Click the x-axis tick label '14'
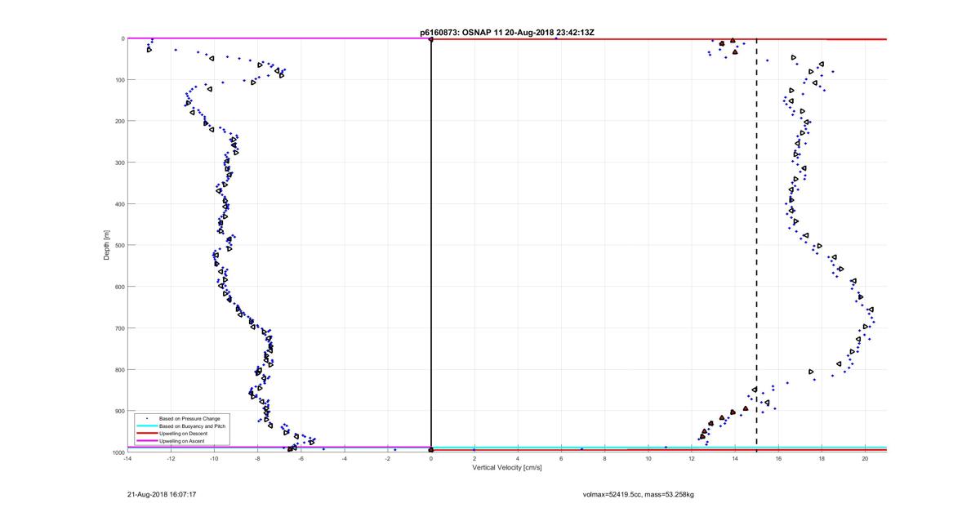The height and width of the screenshot is (508, 980). coord(735,458)
